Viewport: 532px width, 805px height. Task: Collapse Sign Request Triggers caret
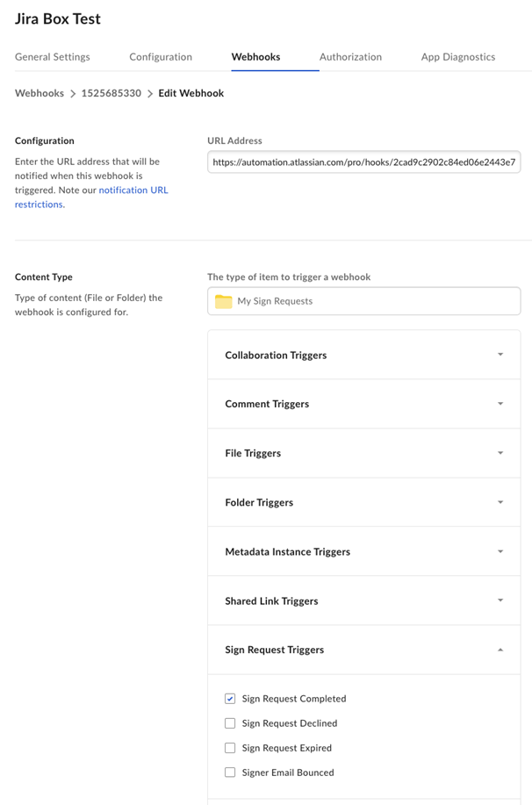(x=500, y=650)
